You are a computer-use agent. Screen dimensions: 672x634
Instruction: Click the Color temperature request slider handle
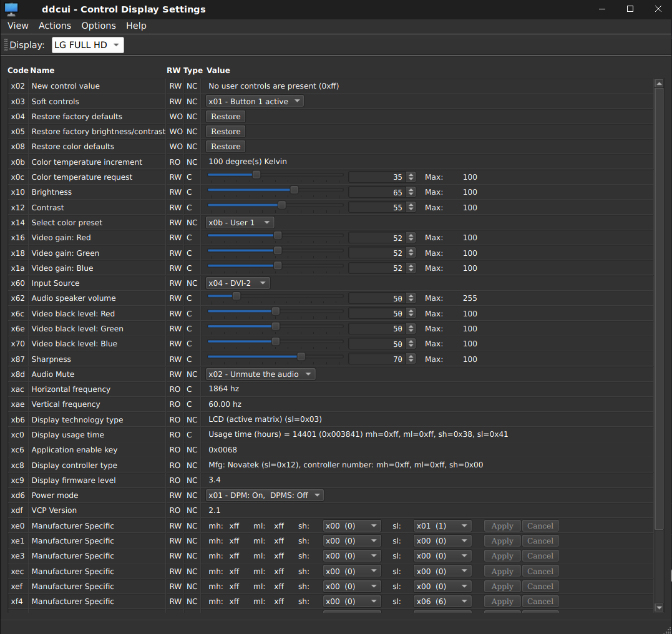click(x=256, y=175)
